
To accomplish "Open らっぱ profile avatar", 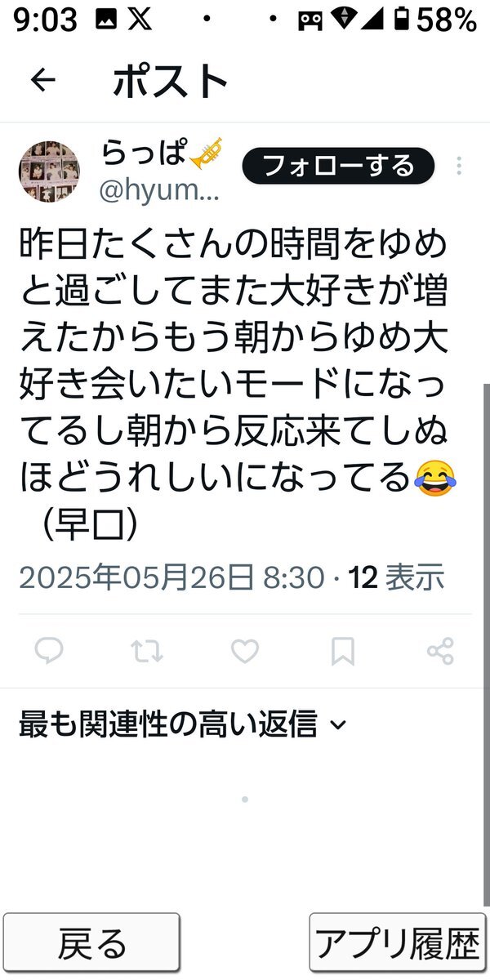I will [49, 171].
